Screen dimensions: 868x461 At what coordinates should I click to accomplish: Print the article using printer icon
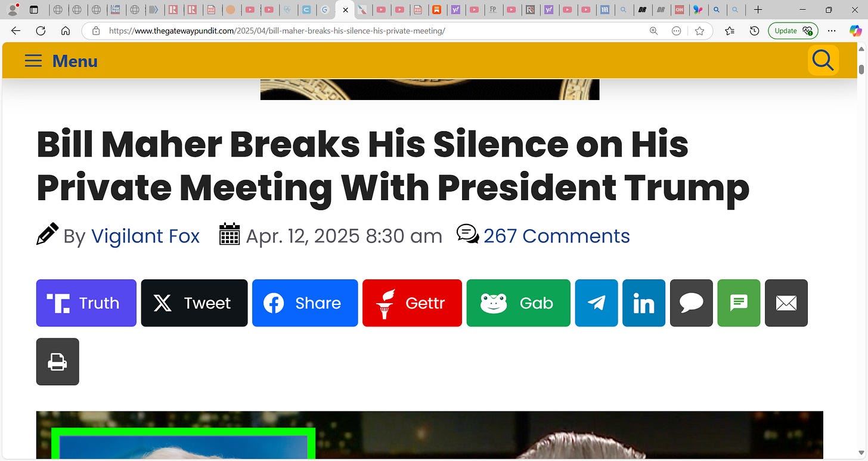[58, 362]
